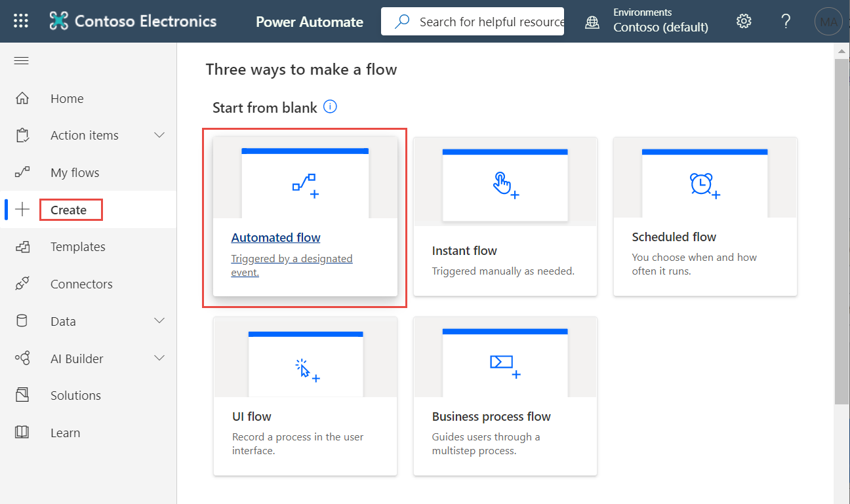Expand the Data chevron

tap(159, 320)
